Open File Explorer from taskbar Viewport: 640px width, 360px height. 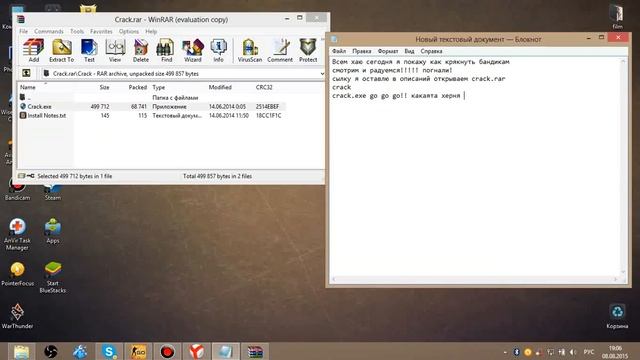21,351
